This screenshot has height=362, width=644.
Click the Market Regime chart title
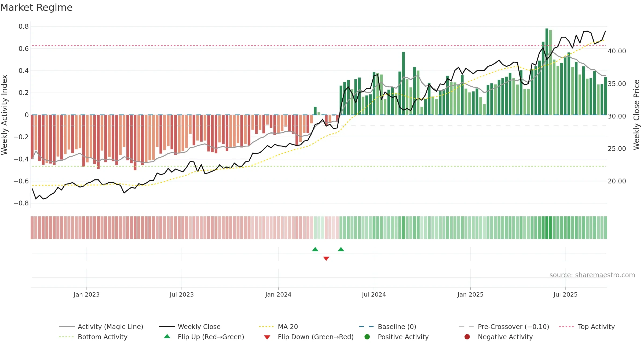pyautogui.click(x=36, y=8)
